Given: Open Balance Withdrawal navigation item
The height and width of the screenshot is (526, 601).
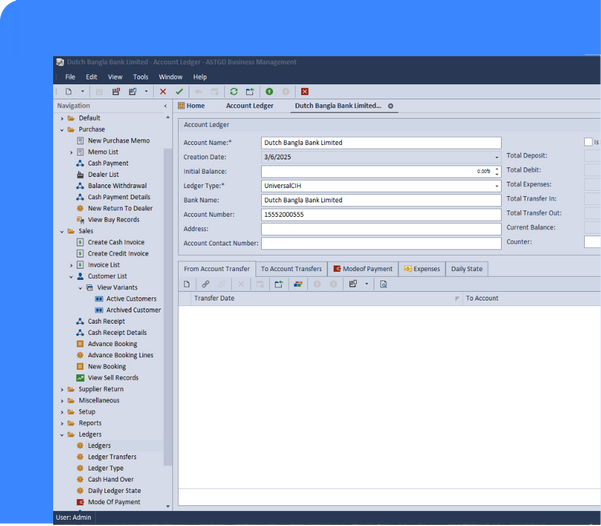Looking at the screenshot, I should (x=117, y=186).
